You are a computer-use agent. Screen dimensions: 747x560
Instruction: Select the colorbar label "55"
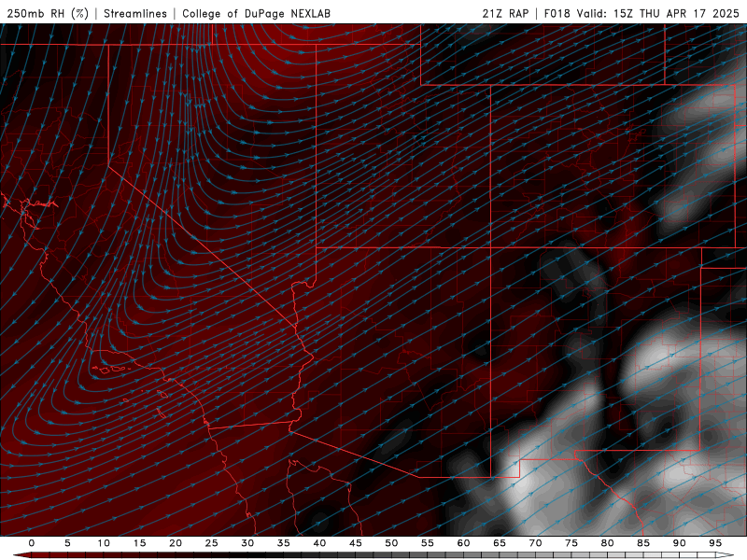[x=428, y=543]
